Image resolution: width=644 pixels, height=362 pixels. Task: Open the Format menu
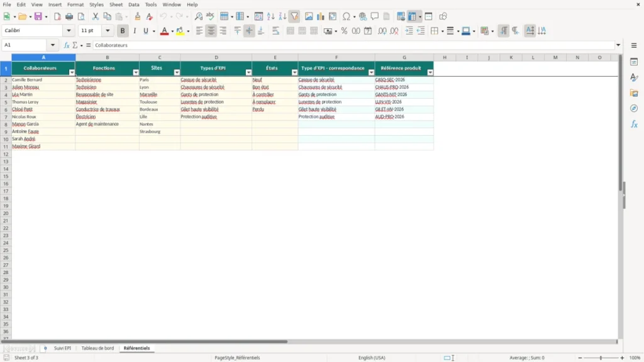click(75, 4)
